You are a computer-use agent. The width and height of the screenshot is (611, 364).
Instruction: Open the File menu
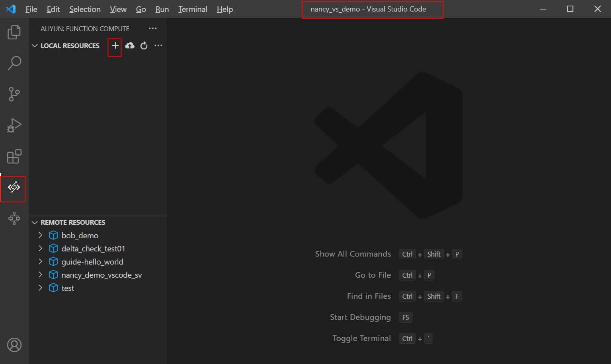pos(31,9)
